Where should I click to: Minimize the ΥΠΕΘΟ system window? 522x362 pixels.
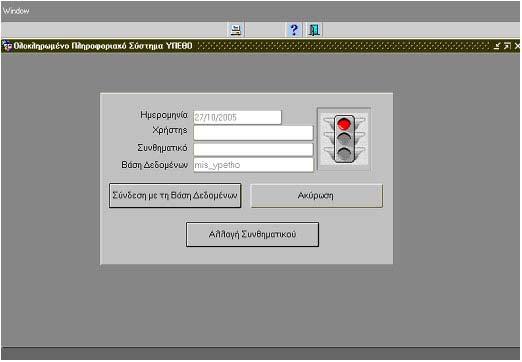[497, 46]
